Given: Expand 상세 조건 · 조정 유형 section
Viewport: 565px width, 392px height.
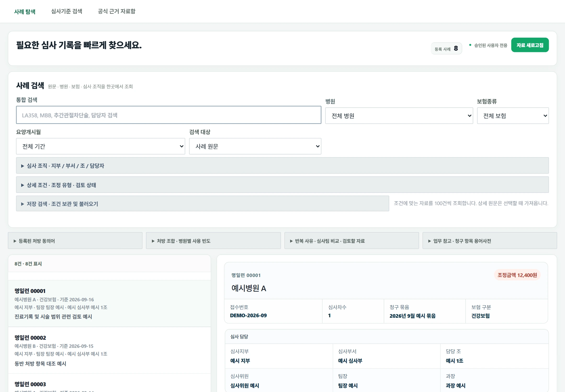Looking at the screenshot, I should point(282,185).
